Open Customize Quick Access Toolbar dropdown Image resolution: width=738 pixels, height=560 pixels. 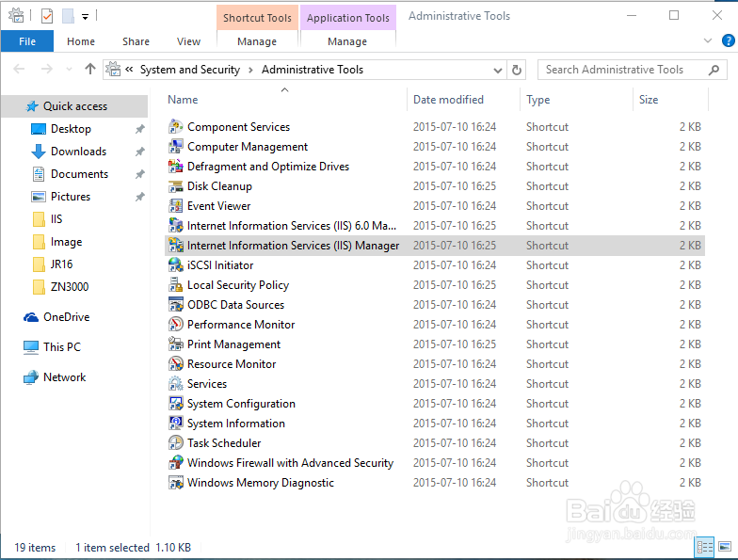point(85,17)
